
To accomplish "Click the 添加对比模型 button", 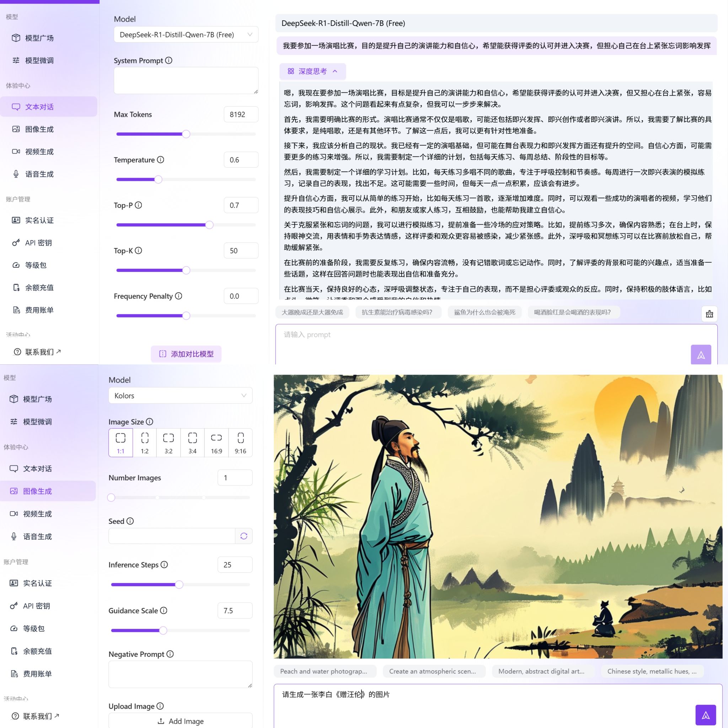I will click(x=186, y=354).
